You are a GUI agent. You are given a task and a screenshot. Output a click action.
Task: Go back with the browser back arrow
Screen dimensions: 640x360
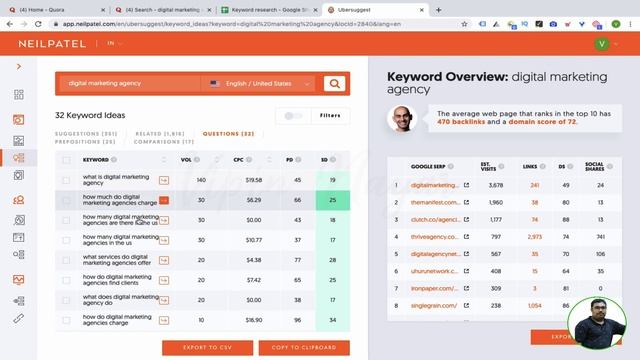[x=10, y=24]
